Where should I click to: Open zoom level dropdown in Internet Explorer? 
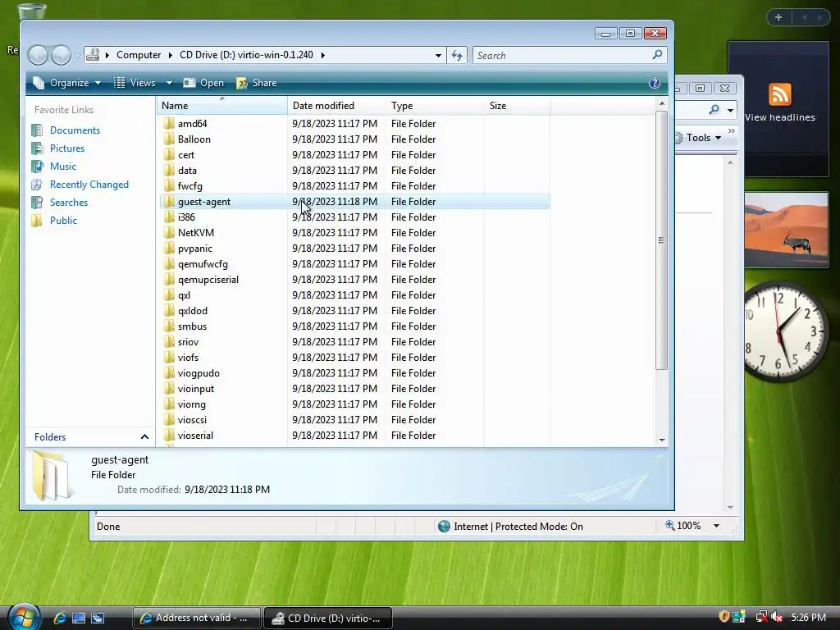coord(716,526)
